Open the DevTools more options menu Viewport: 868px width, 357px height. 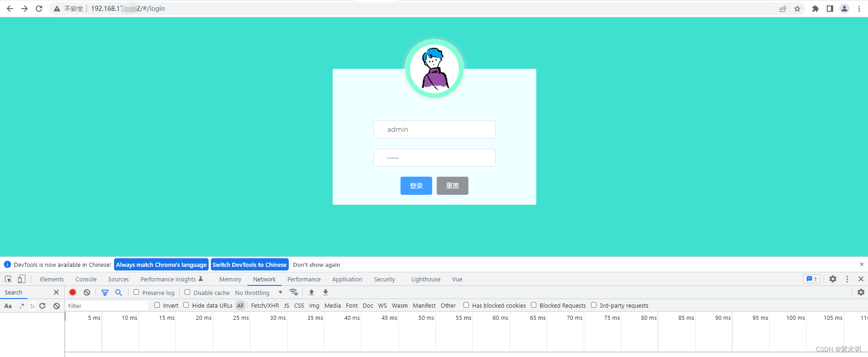click(x=847, y=279)
